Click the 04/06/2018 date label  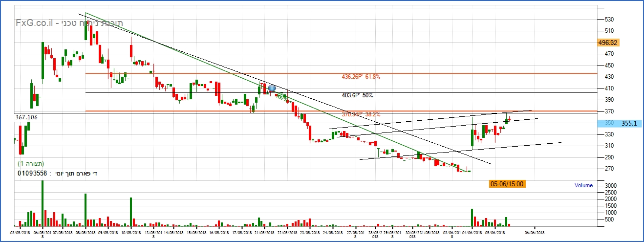[472, 233]
